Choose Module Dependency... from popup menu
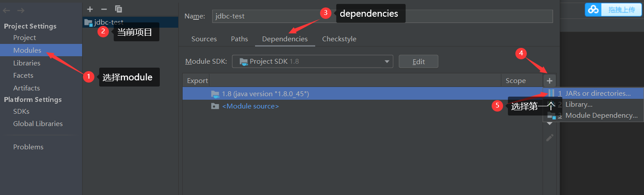 (594, 116)
